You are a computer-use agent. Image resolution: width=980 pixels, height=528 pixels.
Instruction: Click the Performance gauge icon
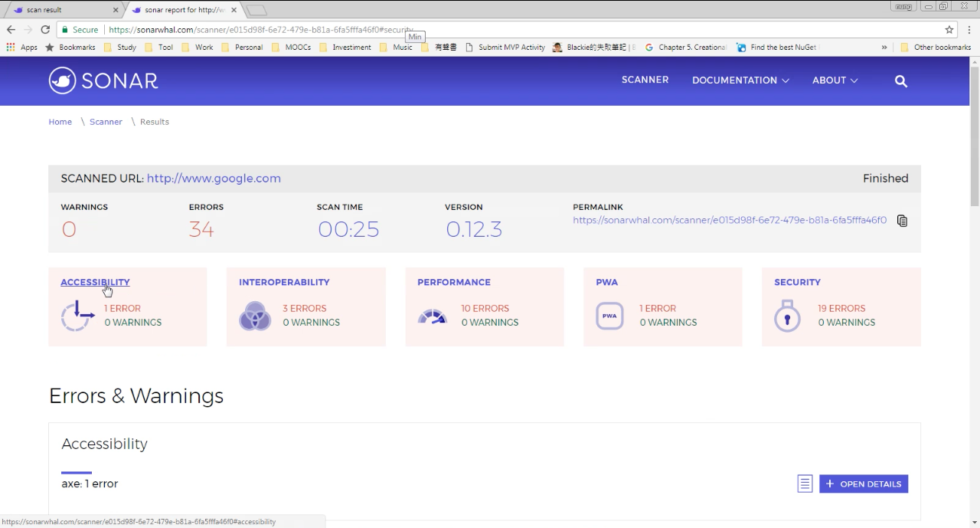coord(433,316)
